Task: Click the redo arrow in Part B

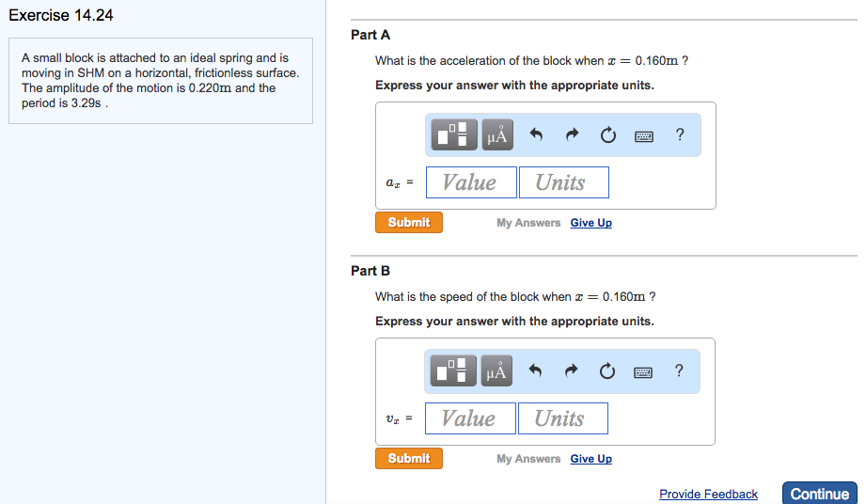Action: pos(572,371)
